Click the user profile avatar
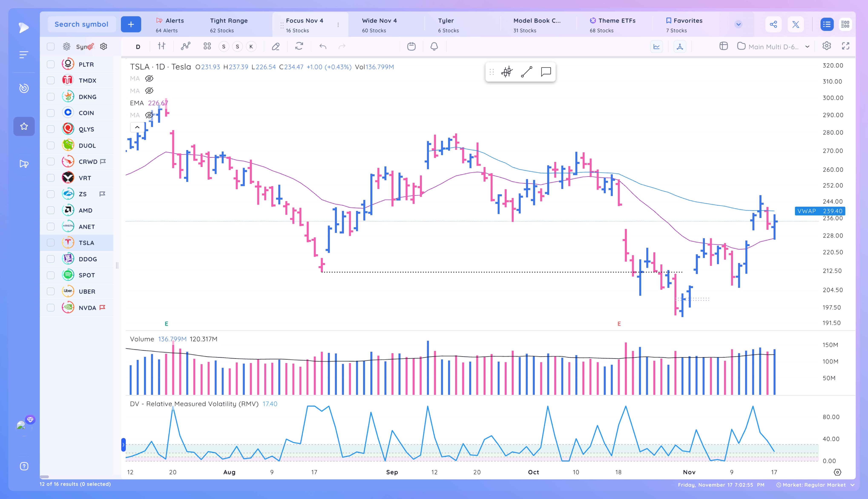The image size is (868, 499). click(21, 425)
